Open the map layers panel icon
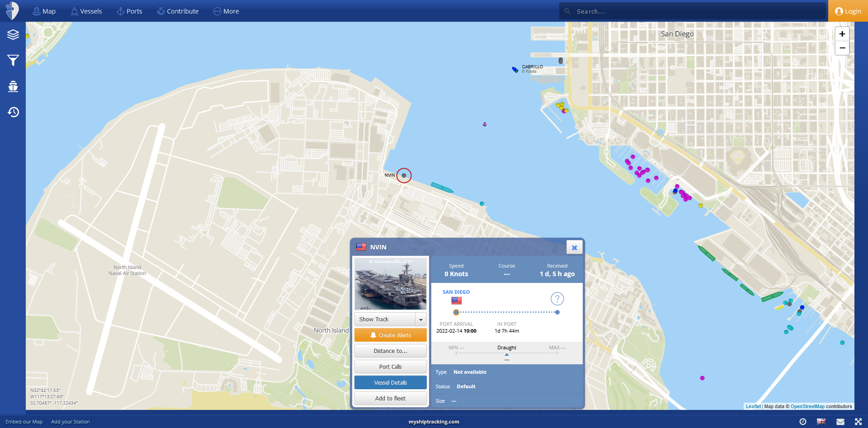868x428 pixels. [x=13, y=34]
